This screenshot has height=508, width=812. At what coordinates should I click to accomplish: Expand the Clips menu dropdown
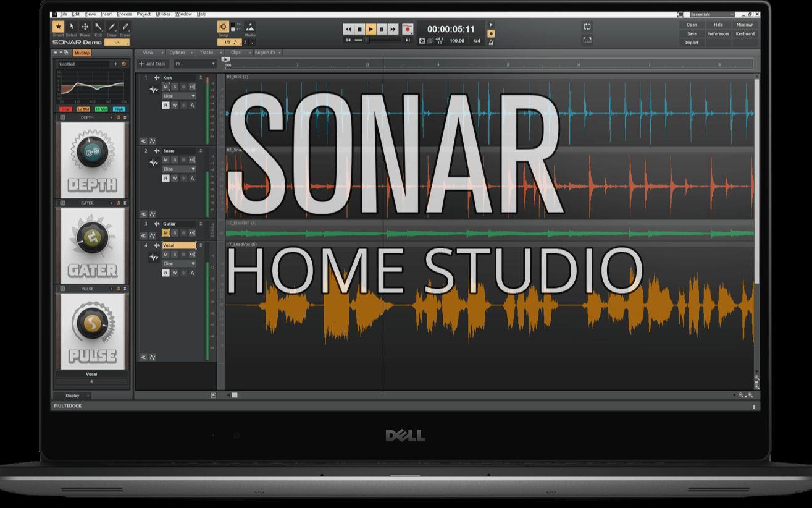238,53
